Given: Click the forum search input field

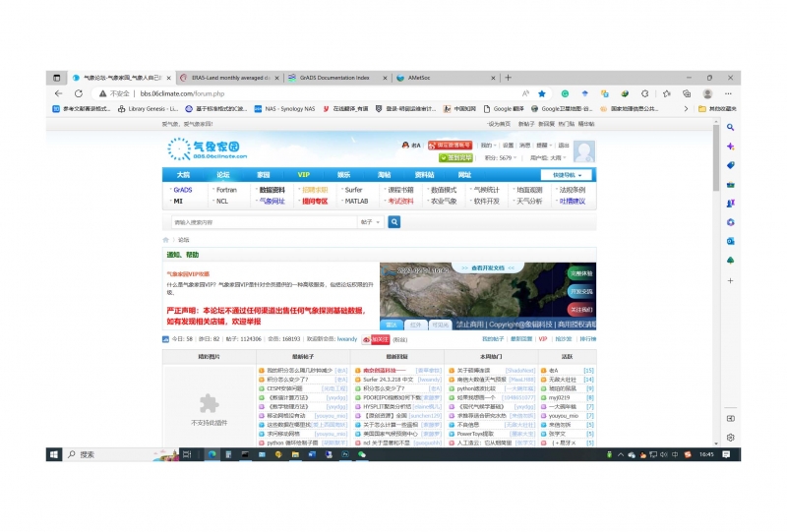Looking at the screenshot, I should coord(264,222).
